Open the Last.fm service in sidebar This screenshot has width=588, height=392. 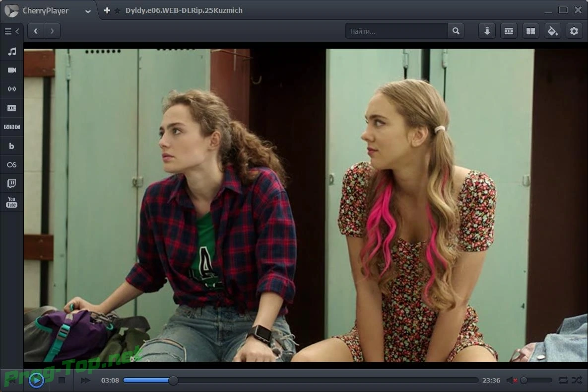pos(11,165)
